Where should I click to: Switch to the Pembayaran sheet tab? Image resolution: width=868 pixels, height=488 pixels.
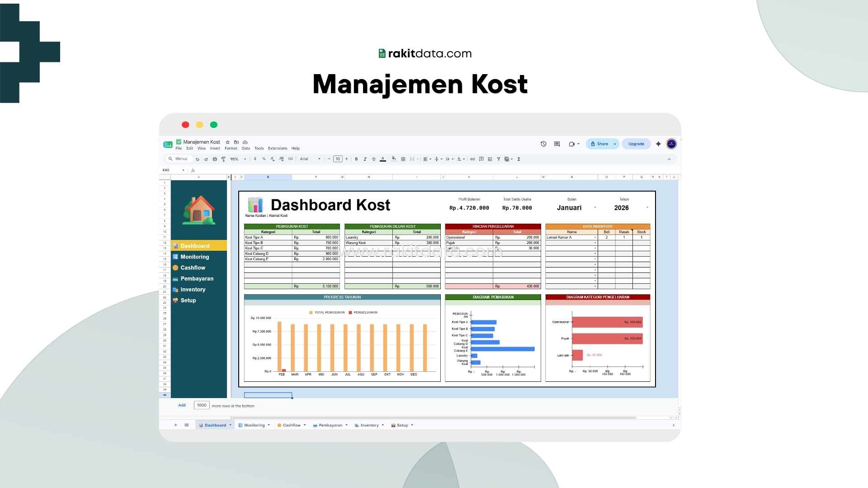click(x=330, y=425)
